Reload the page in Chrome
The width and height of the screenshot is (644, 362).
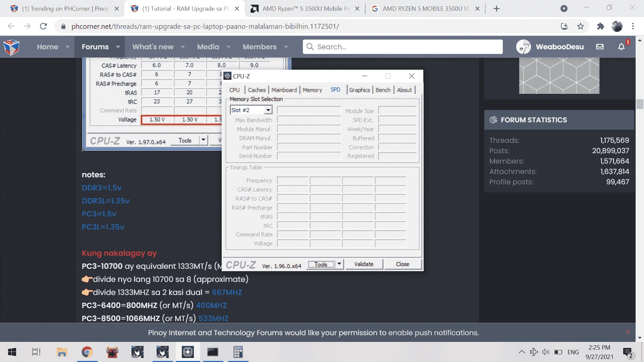43,26
